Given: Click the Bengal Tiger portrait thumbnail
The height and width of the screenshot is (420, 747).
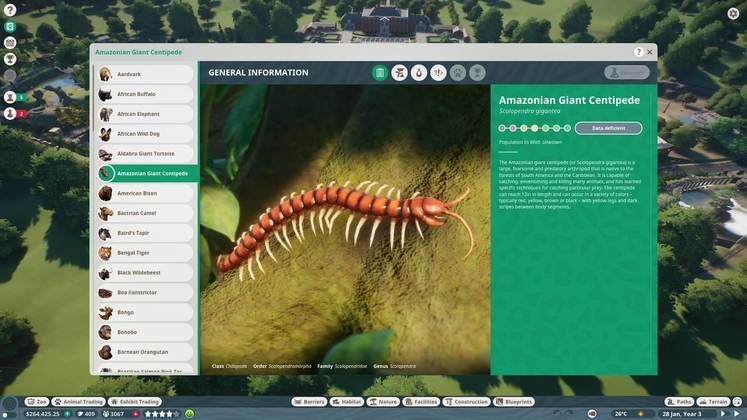Looking at the screenshot, I should 105,253.
